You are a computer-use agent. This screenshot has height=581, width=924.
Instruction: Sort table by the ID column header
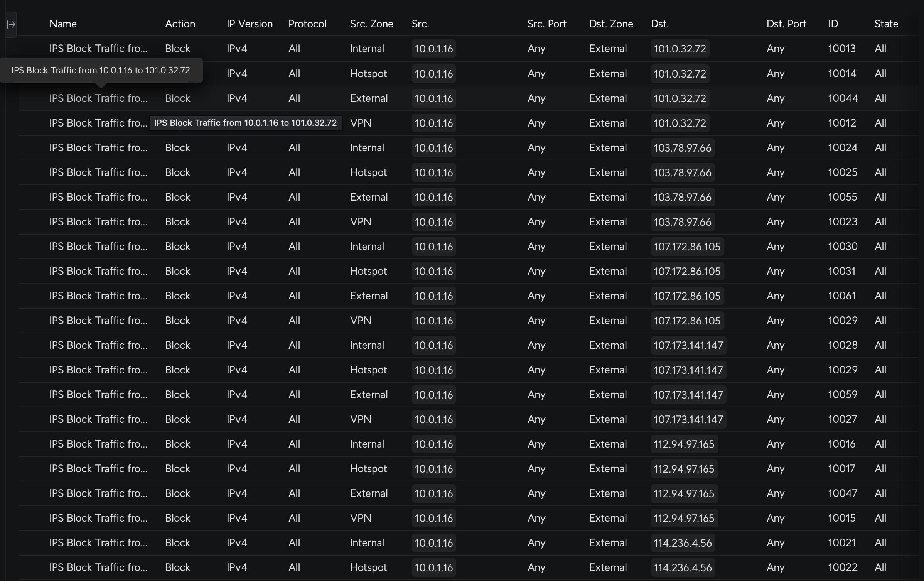[x=833, y=24]
